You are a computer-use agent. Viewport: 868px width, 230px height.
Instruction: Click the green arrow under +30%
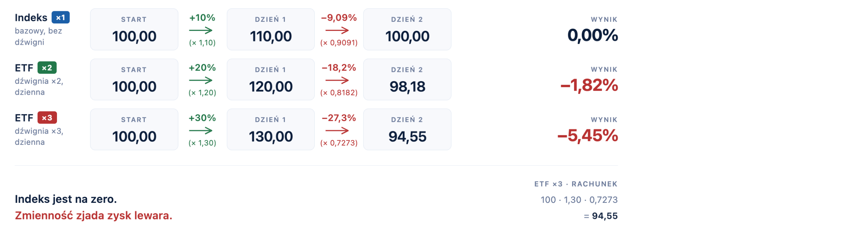coord(201,131)
